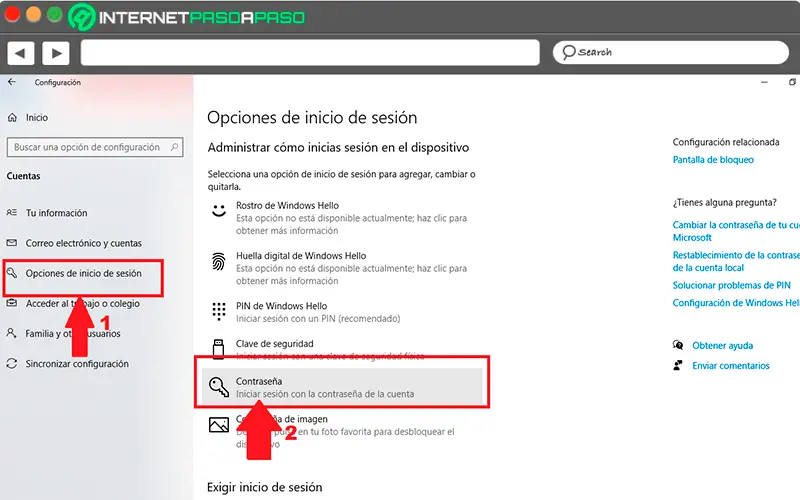Click the USB security key icon

pos(218,349)
